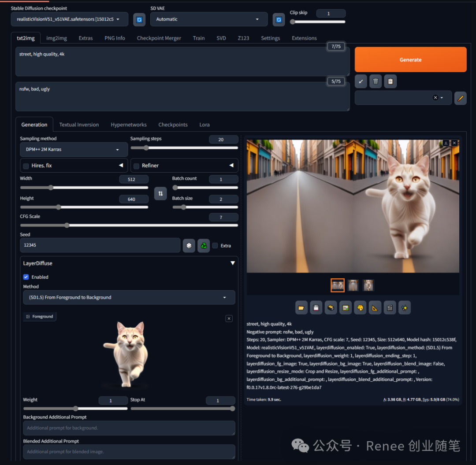Open the images output folder icon
Screen dimensions: 476x465
[301, 308]
